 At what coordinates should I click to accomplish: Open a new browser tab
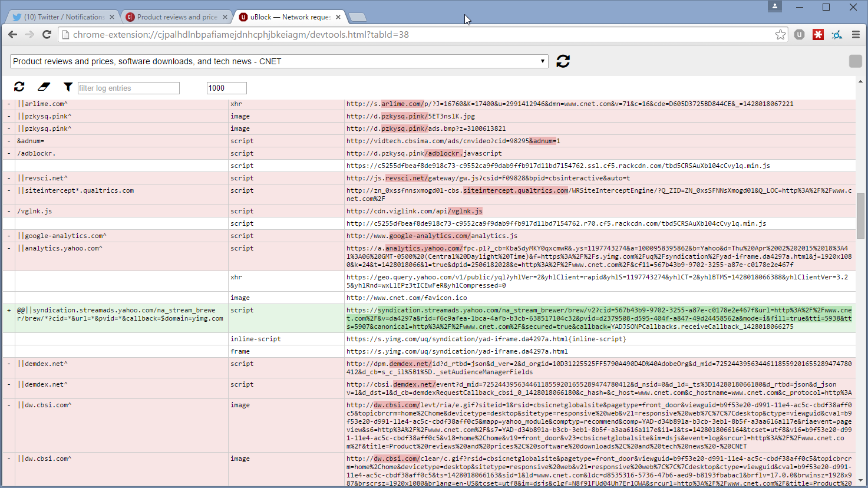coord(357,17)
